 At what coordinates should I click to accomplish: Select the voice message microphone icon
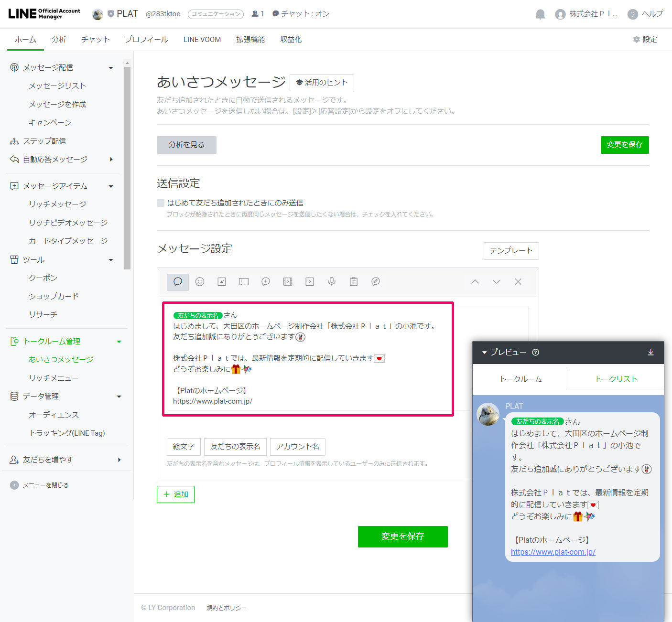(332, 282)
